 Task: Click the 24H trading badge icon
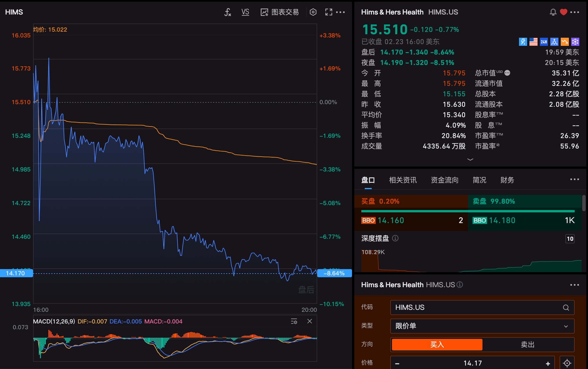[x=544, y=42]
